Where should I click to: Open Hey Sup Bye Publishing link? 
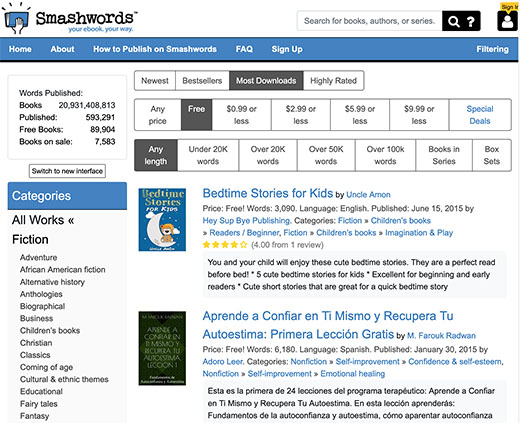(247, 221)
